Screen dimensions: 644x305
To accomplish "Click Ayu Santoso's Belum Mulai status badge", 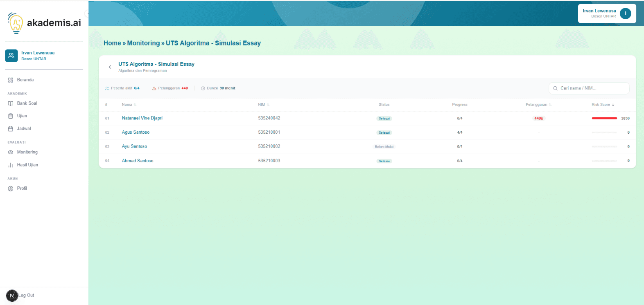I will tap(384, 147).
